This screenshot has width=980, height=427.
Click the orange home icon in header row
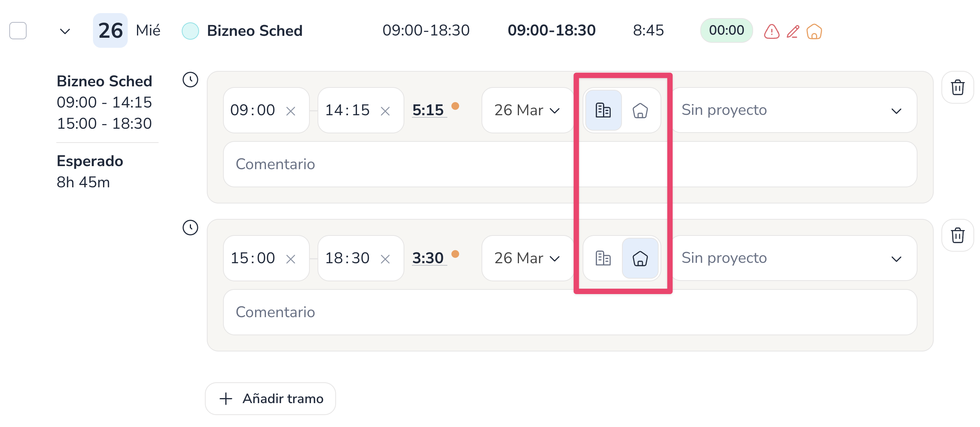tap(814, 32)
